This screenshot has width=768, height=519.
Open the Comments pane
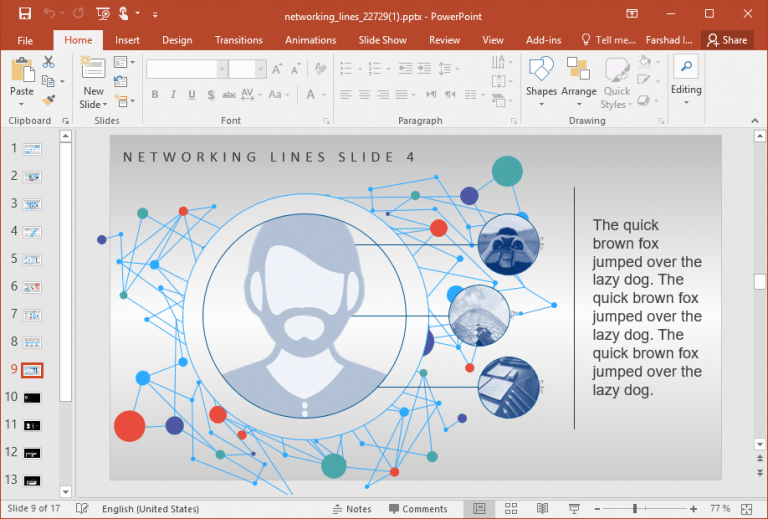point(417,509)
